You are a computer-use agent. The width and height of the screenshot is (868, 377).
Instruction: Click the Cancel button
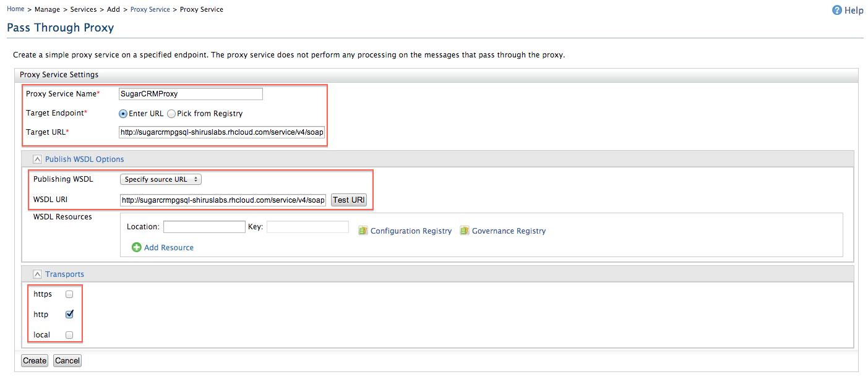click(67, 360)
